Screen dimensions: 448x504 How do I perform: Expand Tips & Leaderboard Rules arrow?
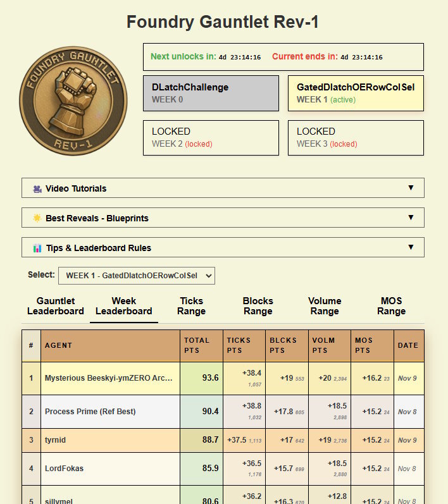tap(411, 247)
